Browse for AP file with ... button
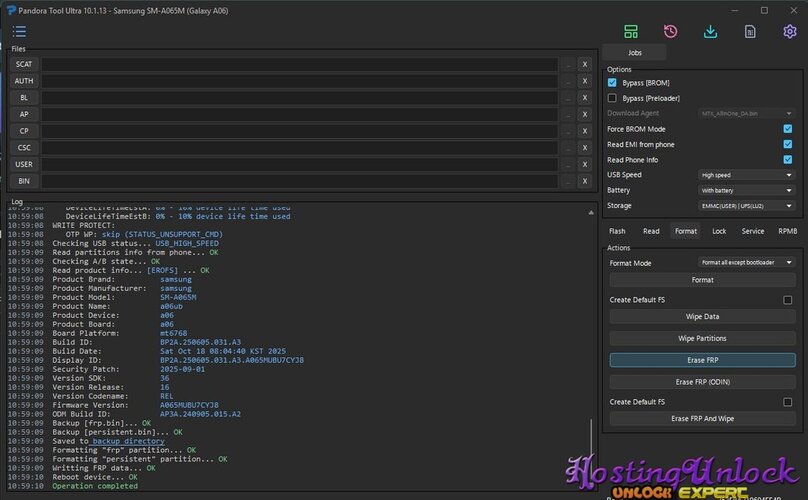Image resolution: width=808 pixels, height=500 pixels. pos(568,114)
